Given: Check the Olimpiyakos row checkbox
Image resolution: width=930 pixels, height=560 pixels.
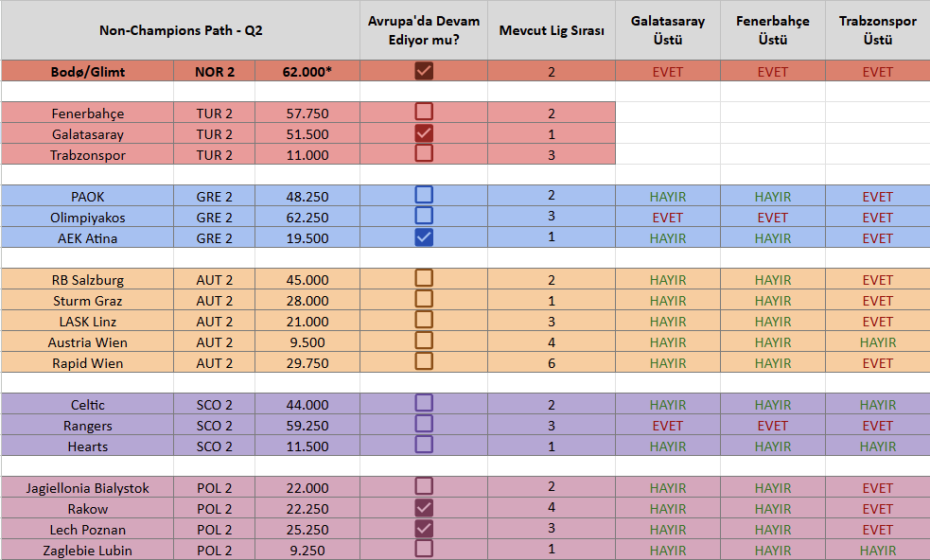Looking at the screenshot, I should [424, 216].
